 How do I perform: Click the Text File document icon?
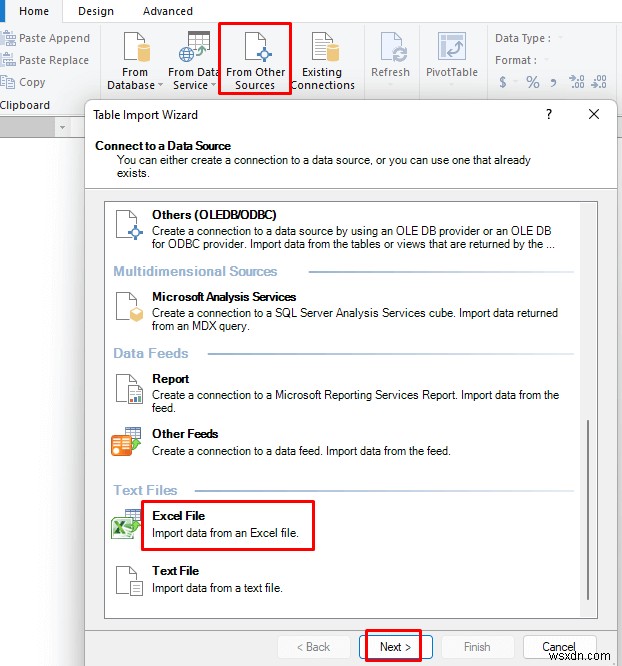pyautogui.click(x=129, y=581)
